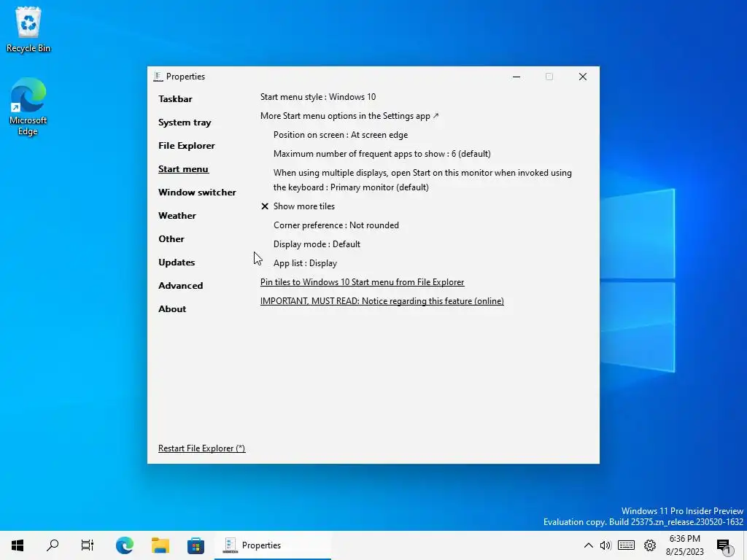
Task: Open IMPORTANT MUST READ notice link
Action: pos(382,301)
